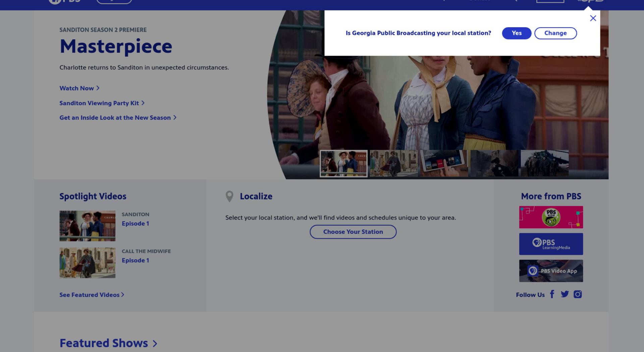
Task: Click the Localize heading text
Action: pyautogui.click(x=256, y=196)
